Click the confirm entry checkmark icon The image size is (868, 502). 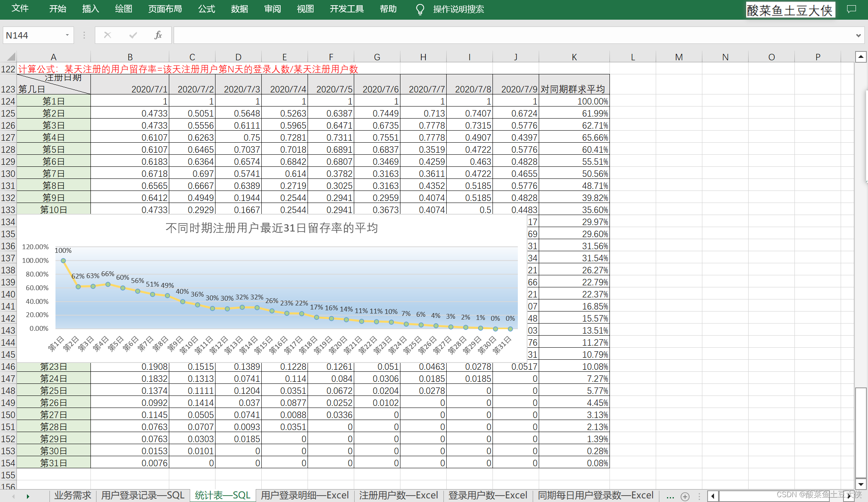click(x=133, y=35)
